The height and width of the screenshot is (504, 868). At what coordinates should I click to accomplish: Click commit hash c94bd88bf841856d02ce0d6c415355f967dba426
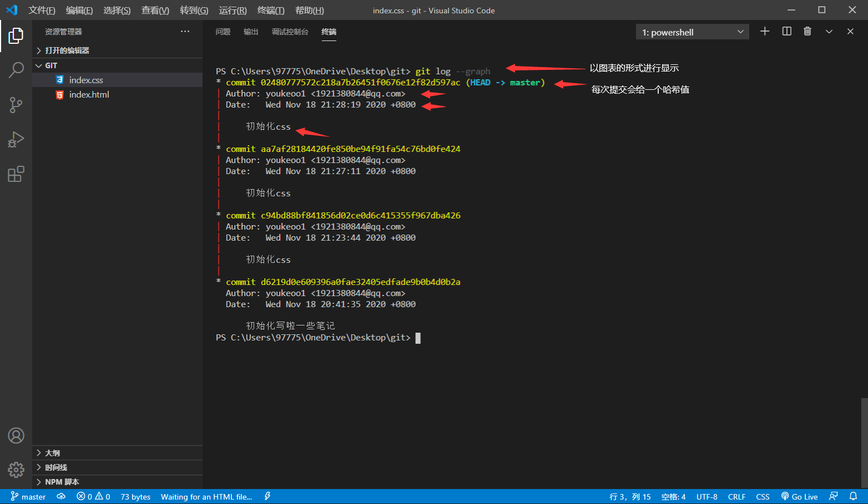(361, 216)
